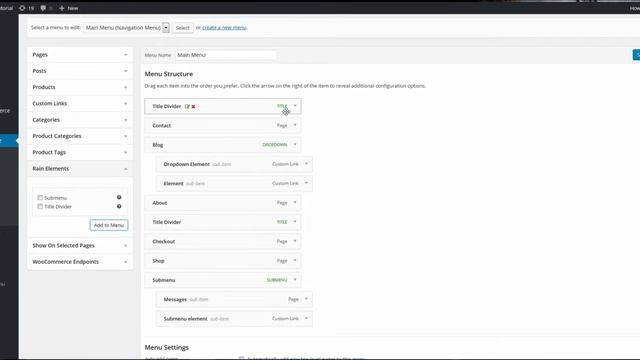Screen dimensions: 640x360
Task: Expand options arrow for Shop menu item
Action: (295, 260)
